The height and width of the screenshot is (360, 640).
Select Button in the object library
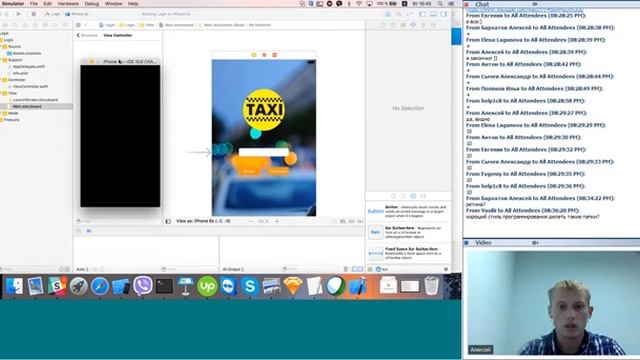coord(408,211)
